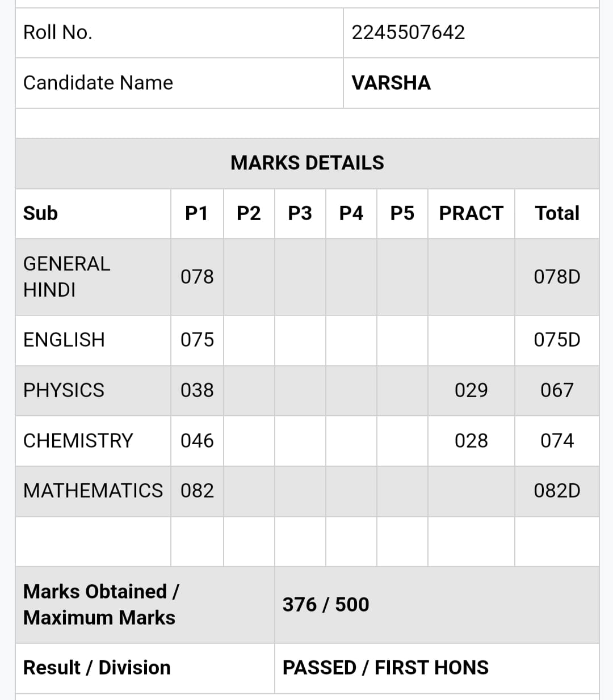This screenshot has width=613, height=700.
Task: Click the Result / Division label
Action: pos(97,668)
